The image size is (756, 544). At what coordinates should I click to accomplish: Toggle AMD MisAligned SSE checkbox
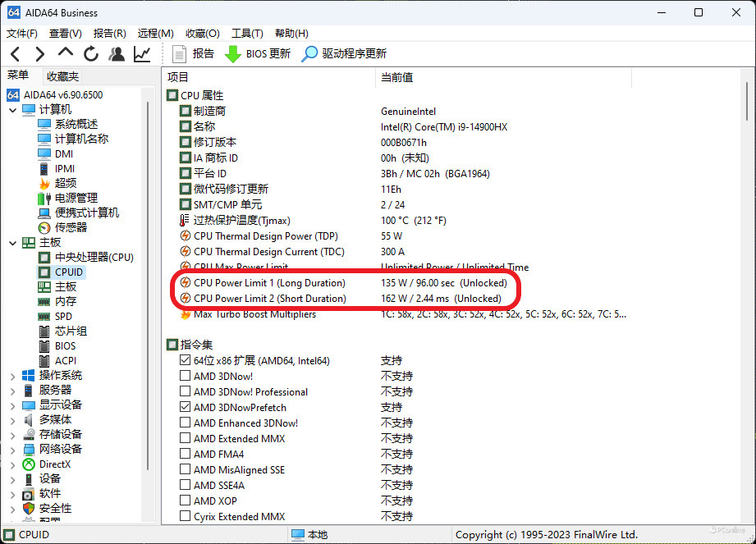click(x=185, y=469)
